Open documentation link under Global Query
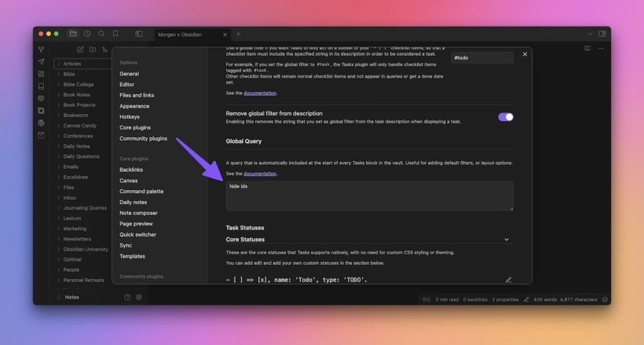 [x=260, y=174]
